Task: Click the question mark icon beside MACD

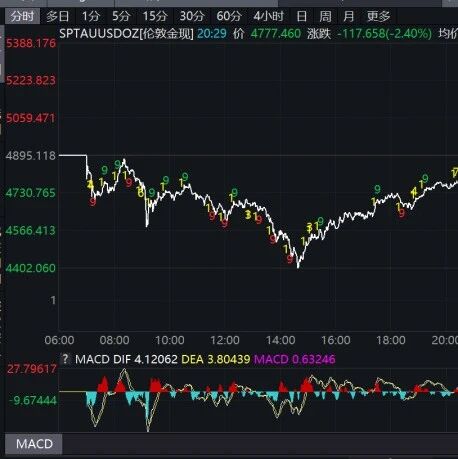Action: click(x=65, y=359)
